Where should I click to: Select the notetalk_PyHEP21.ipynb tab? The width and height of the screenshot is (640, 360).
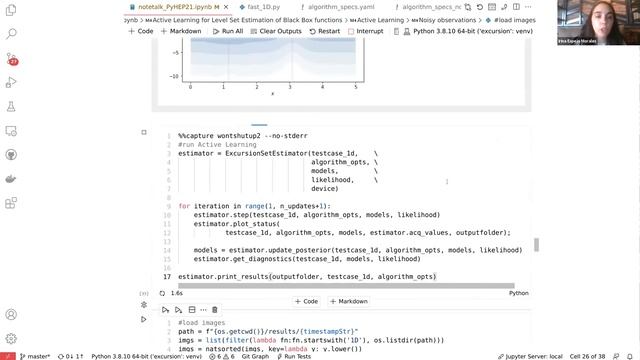click(178, 7)
